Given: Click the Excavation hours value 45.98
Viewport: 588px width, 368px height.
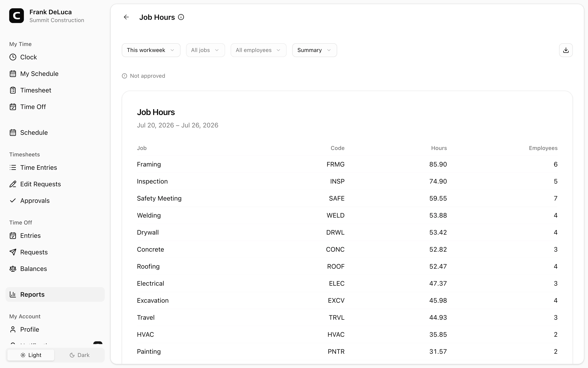Looking at the screenshot, I should (438, 301).
